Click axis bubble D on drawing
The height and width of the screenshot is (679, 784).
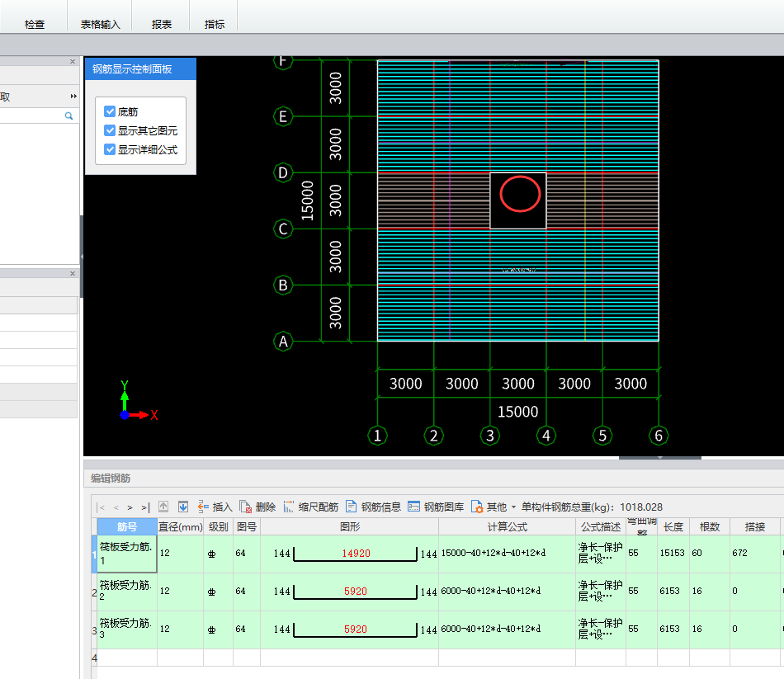pos(283,173)
